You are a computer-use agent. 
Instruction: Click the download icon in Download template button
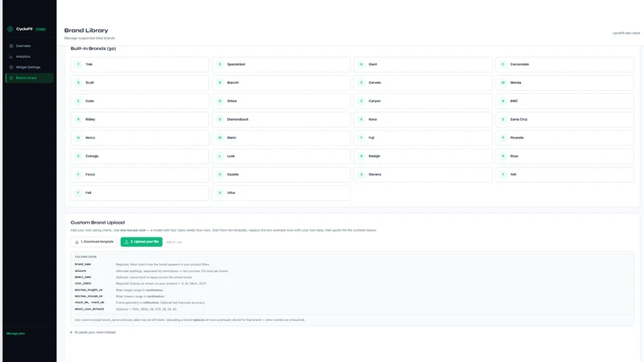pos(76,242)
